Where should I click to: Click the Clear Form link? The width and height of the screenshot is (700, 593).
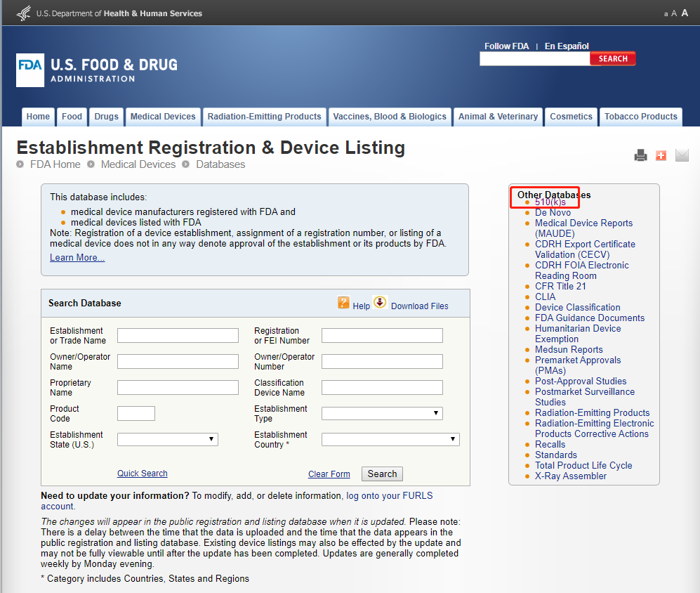[x=329, y=474]
